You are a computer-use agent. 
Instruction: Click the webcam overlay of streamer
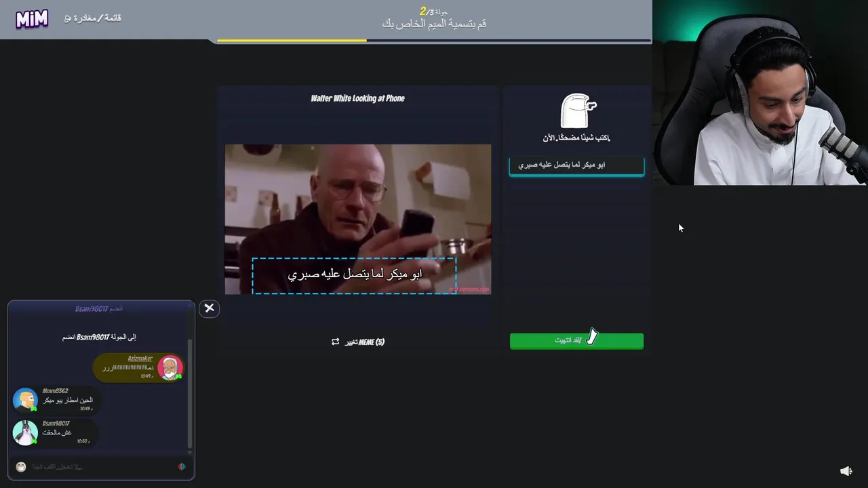pos(760,93)
